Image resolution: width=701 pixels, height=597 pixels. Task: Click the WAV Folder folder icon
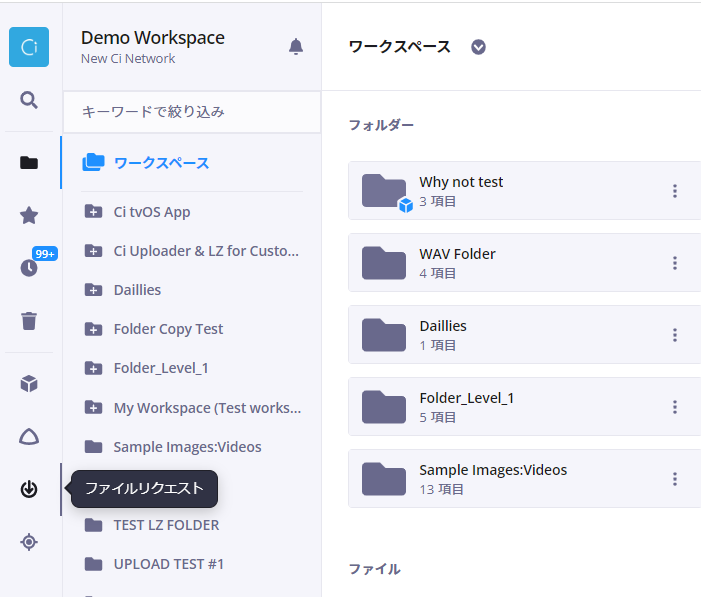click(x=384, y=263)
